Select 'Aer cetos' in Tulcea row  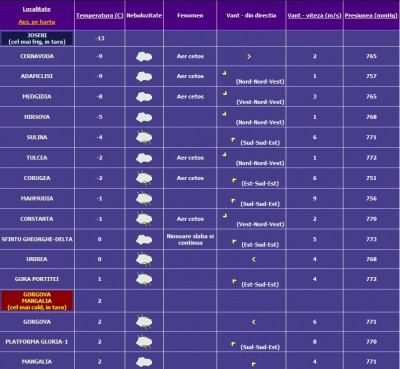click(x=190, y=158)
